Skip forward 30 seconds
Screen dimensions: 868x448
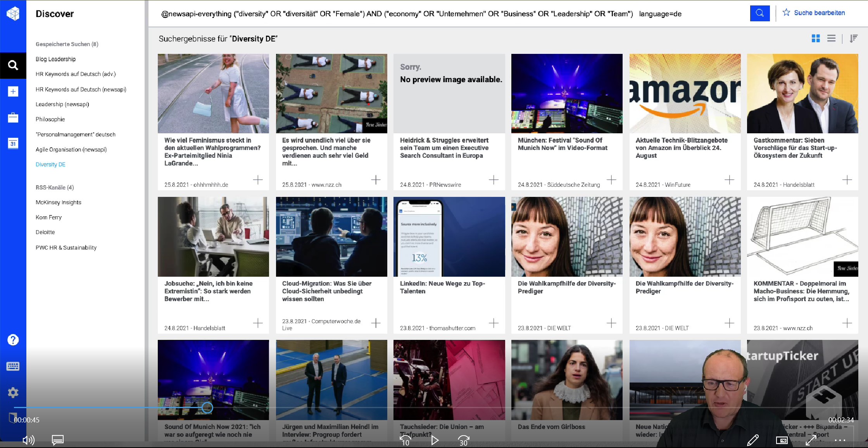(464, 440)
